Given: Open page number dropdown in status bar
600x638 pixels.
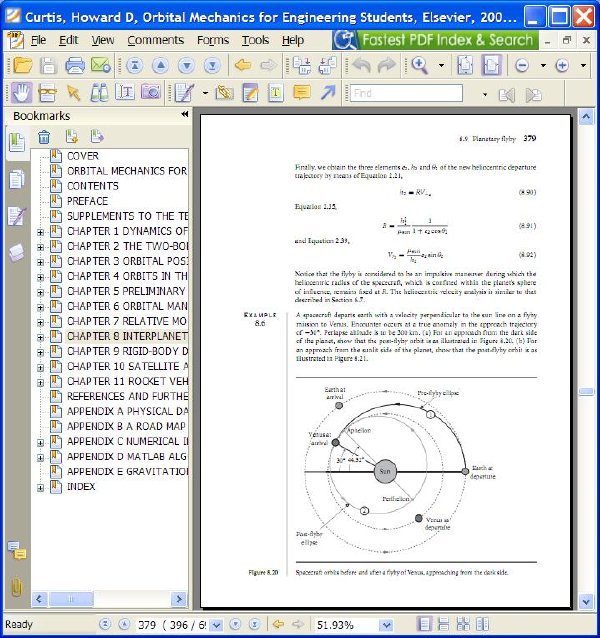Looking at the screenshot, I should click(x=216, y=625).
